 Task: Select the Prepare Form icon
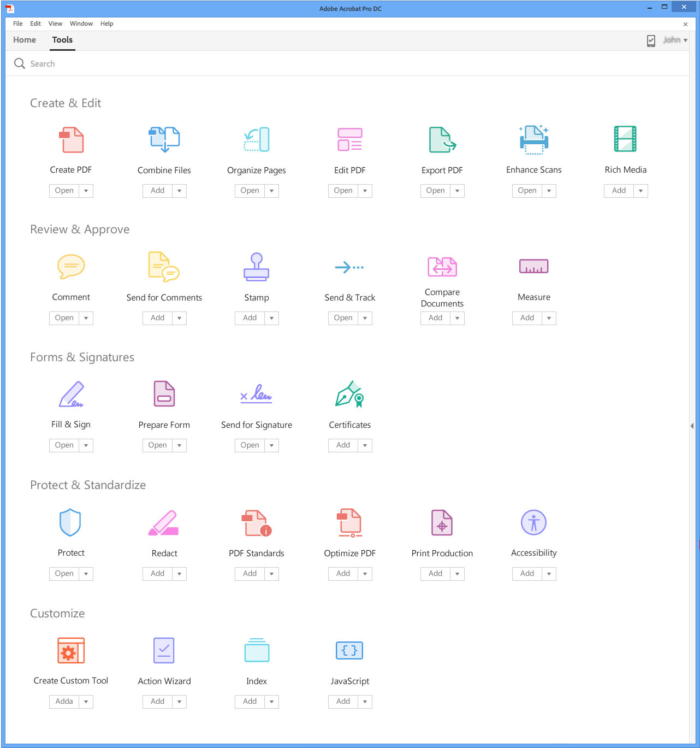point(164,394)
